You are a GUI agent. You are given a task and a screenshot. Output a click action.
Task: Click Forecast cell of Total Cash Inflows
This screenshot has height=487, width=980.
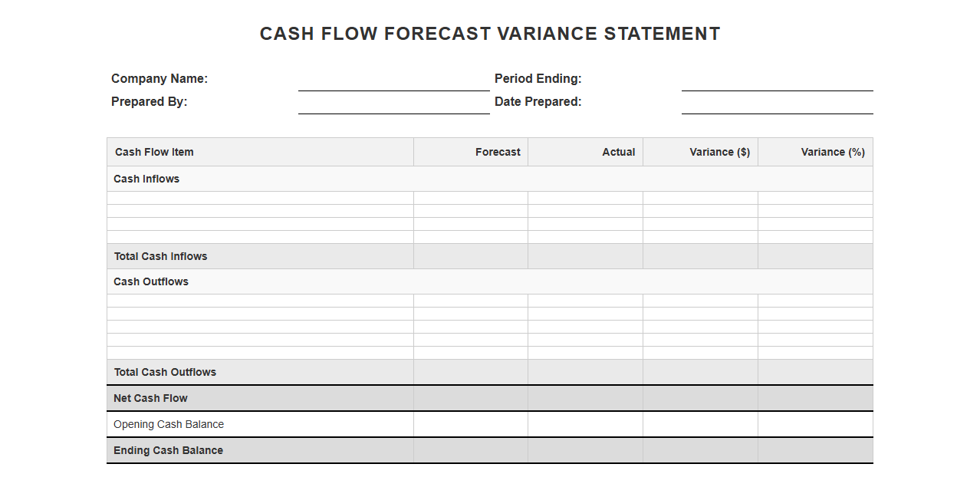(x=471, y=256)
